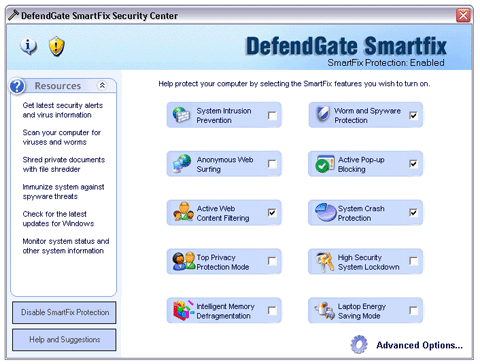Click the Active Pop-up Blocking green check icon
The image size is (480, 364).
tap(325, 164)
